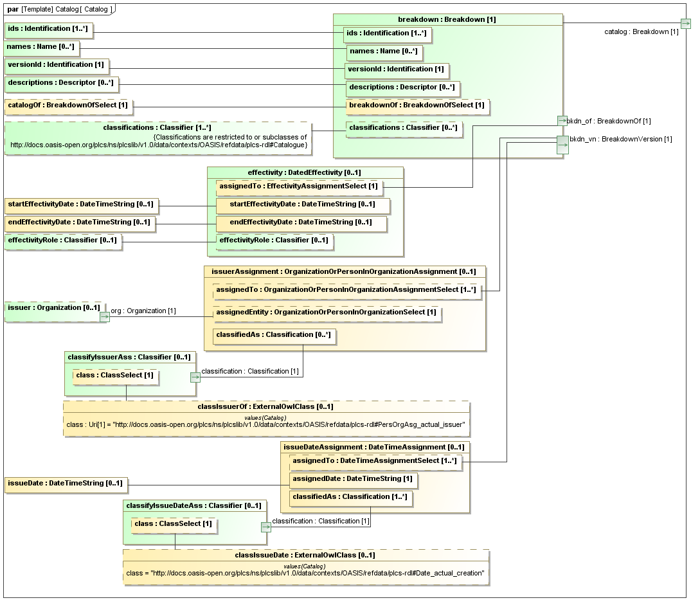Click the classification port on classifyIssueDateAss block

266,527
